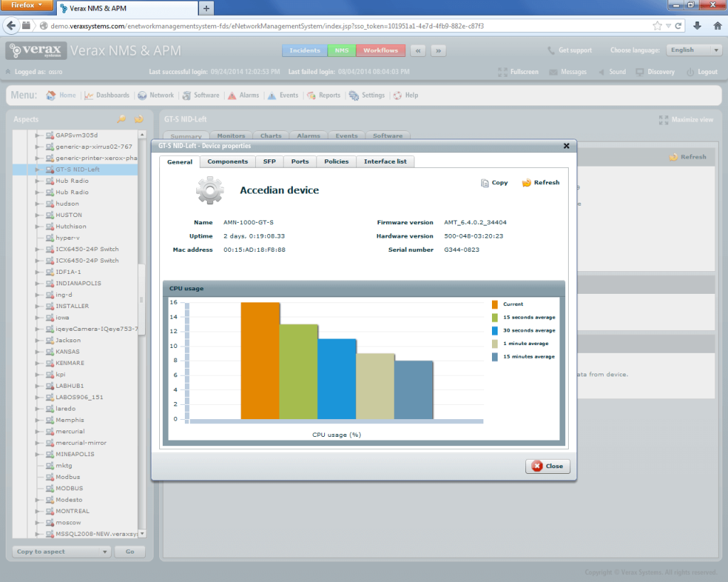Viewport: 728px width, 582px height.
Task: Expand the INDIANAPOLIS tree node
Action: [x=37, y=283]
